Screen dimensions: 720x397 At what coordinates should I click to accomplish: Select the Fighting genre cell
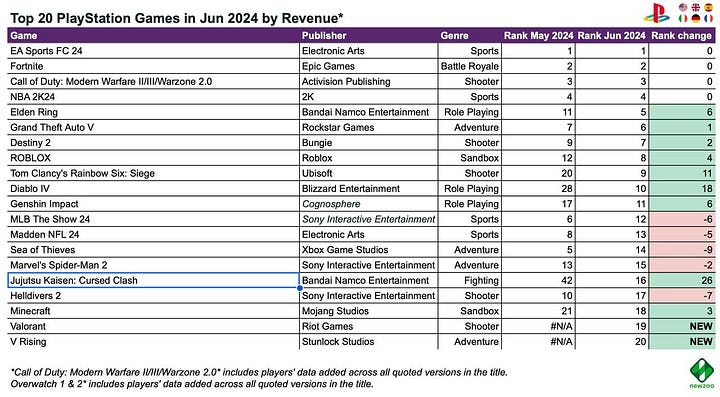[469, 280]
